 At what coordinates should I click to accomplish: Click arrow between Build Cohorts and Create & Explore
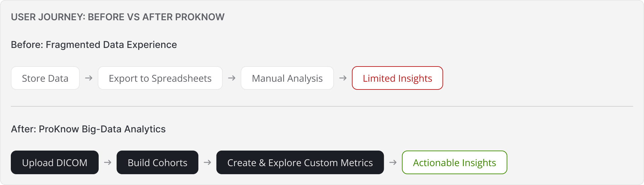(207, 162)
